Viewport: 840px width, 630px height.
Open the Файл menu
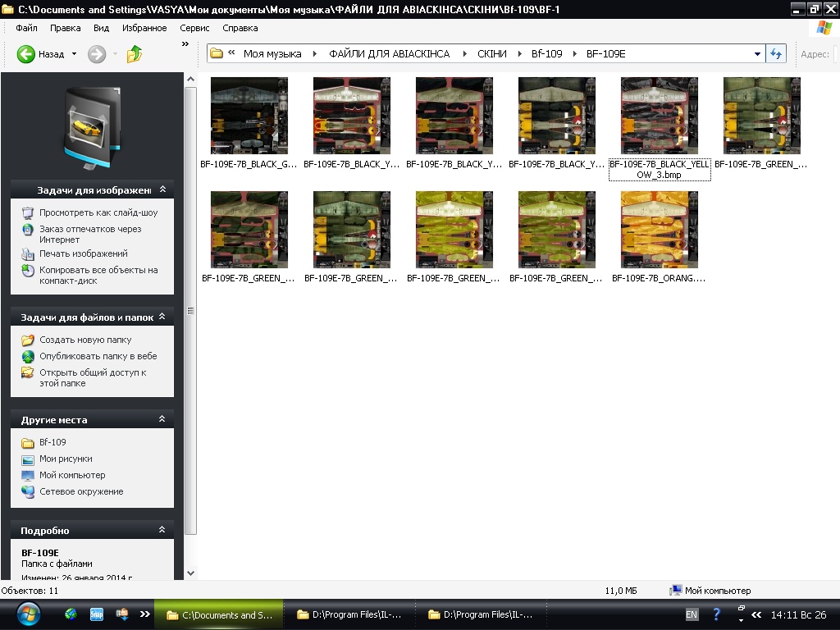click(26, 28)
